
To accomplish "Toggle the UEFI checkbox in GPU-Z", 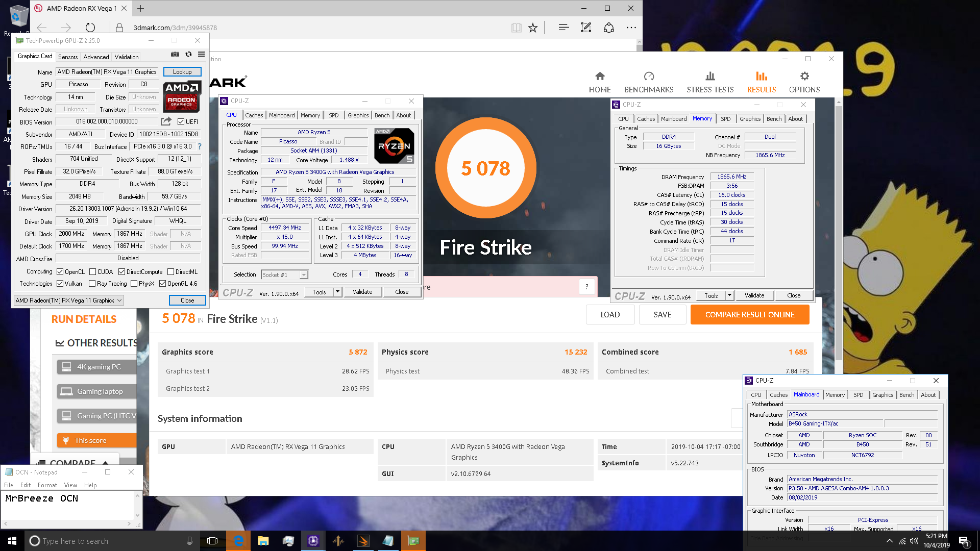I will coord(181,121).
